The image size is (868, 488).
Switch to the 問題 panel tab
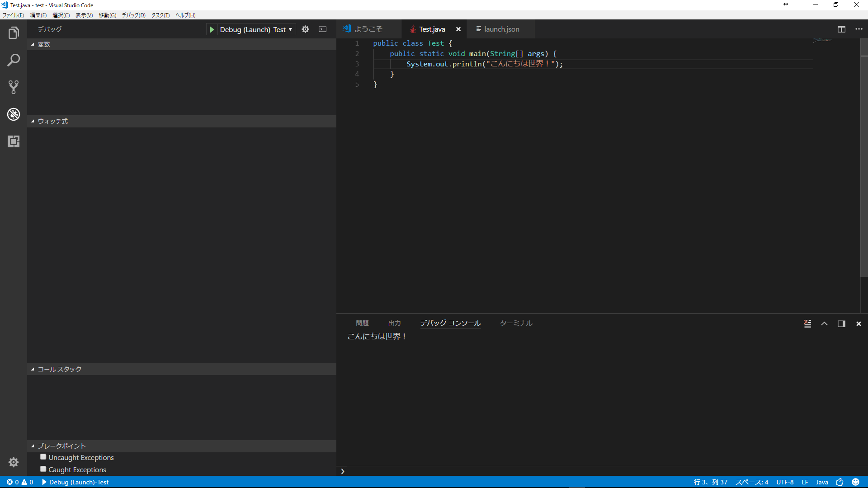[x=362, y=323]
